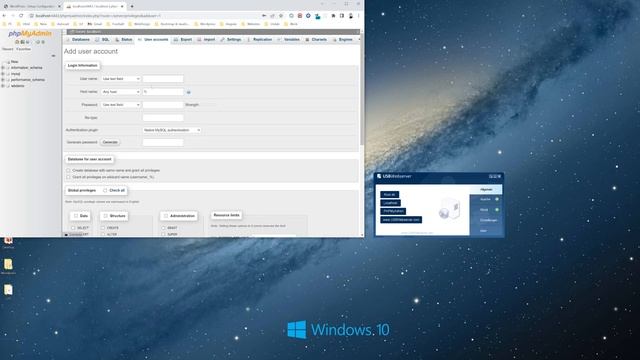This screenshot has width=640, height=360.
Task: Enable the SELECT privilege checkbox
Action: point(73,228)
